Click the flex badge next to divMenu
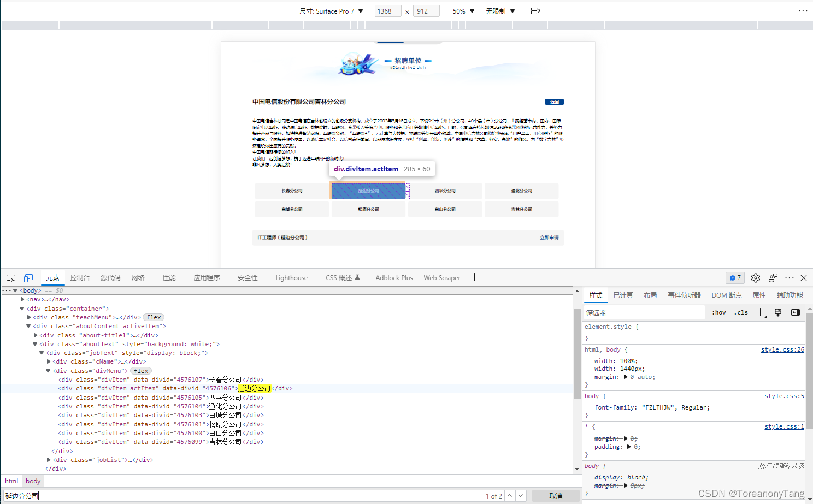Screen dimensions: 813x504 141,371
